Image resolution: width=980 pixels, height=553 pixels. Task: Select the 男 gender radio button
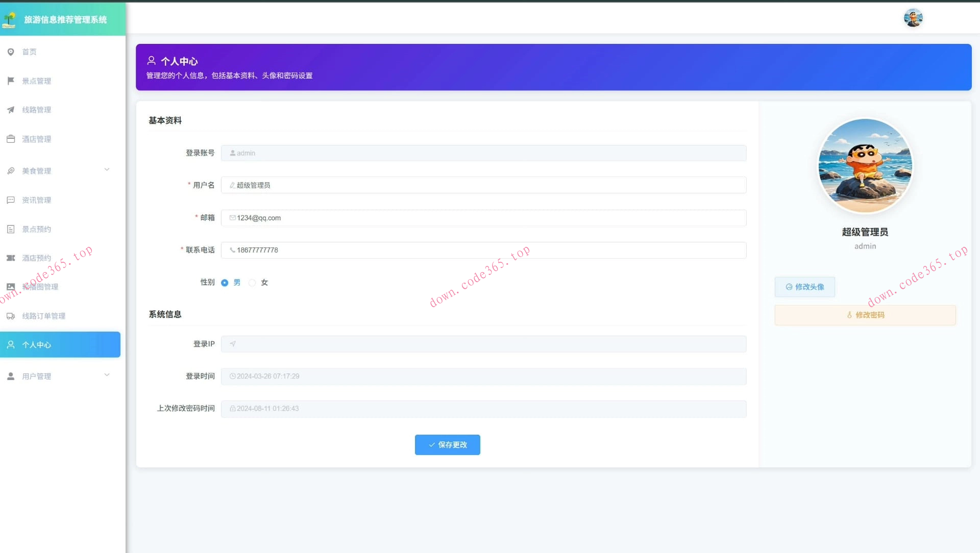[x=225, y=283]
